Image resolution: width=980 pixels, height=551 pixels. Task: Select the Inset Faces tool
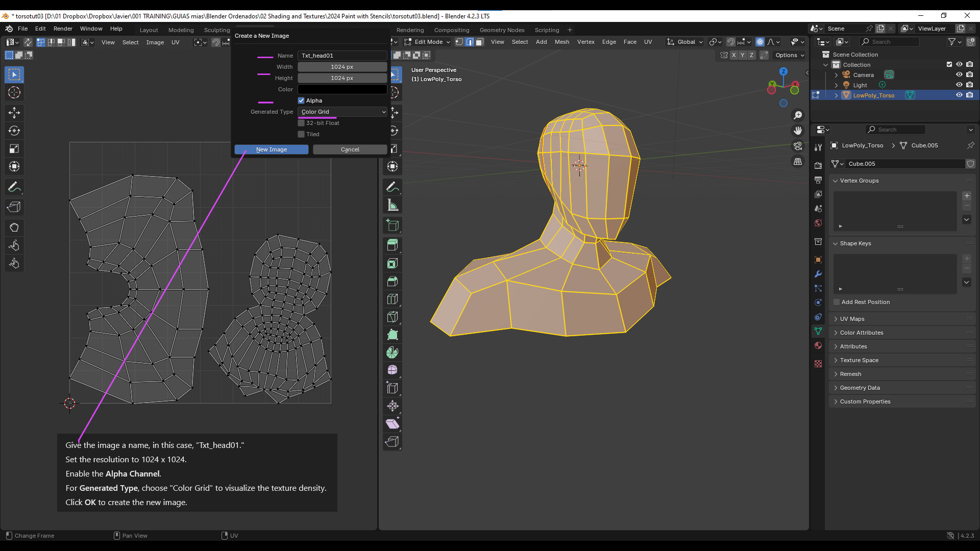click(x=393, y=263)
